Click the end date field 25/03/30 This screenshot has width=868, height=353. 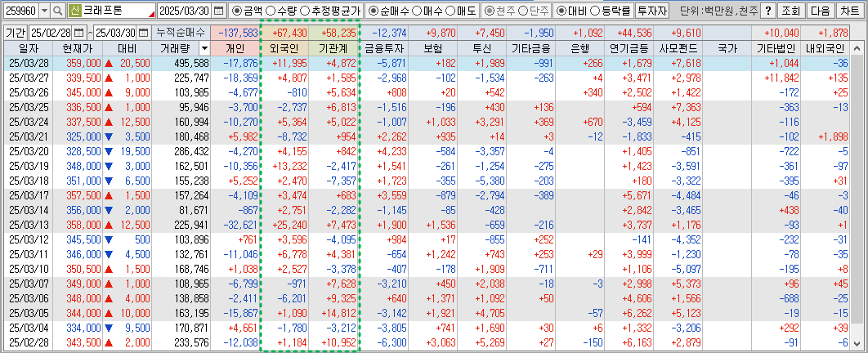pos(116,33)
